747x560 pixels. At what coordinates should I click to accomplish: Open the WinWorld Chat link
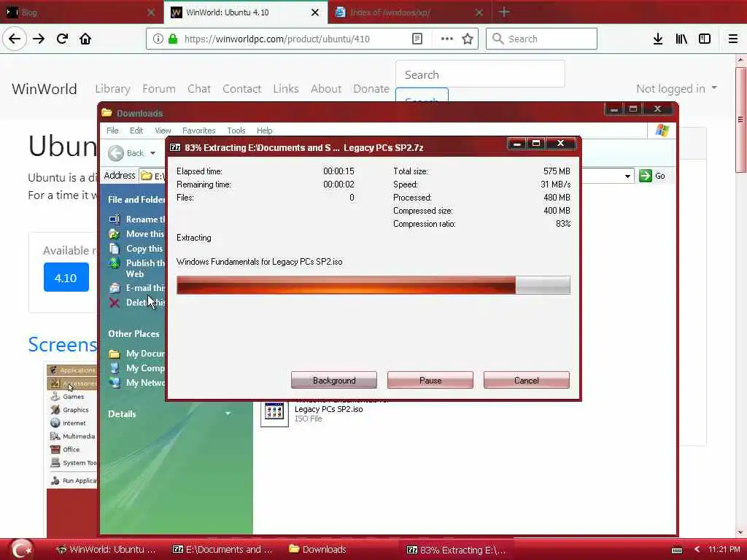pyautogui.click(x=198, y=88)
